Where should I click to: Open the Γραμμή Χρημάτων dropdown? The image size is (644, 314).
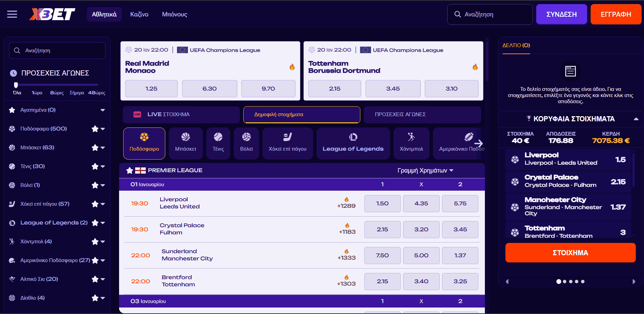(425, 170)
